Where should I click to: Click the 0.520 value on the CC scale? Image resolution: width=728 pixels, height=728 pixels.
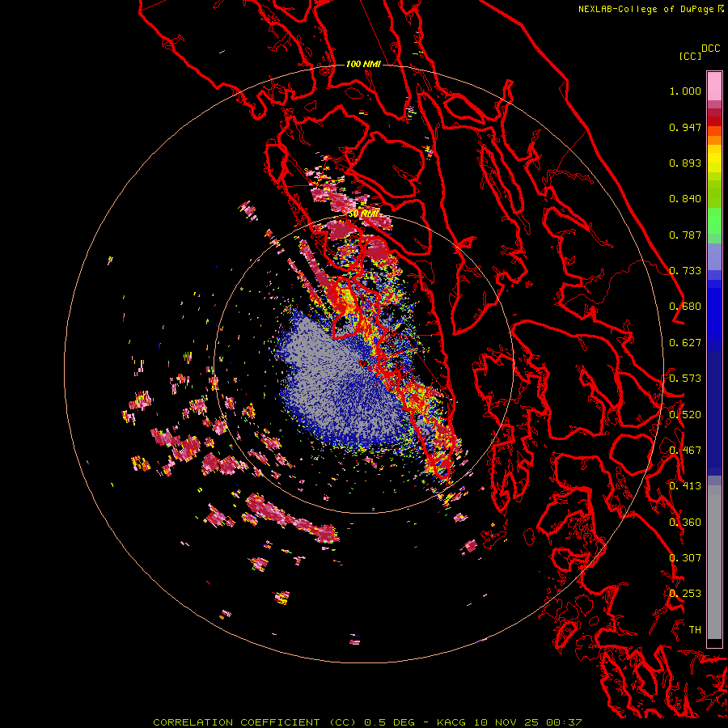coord(685,415)
